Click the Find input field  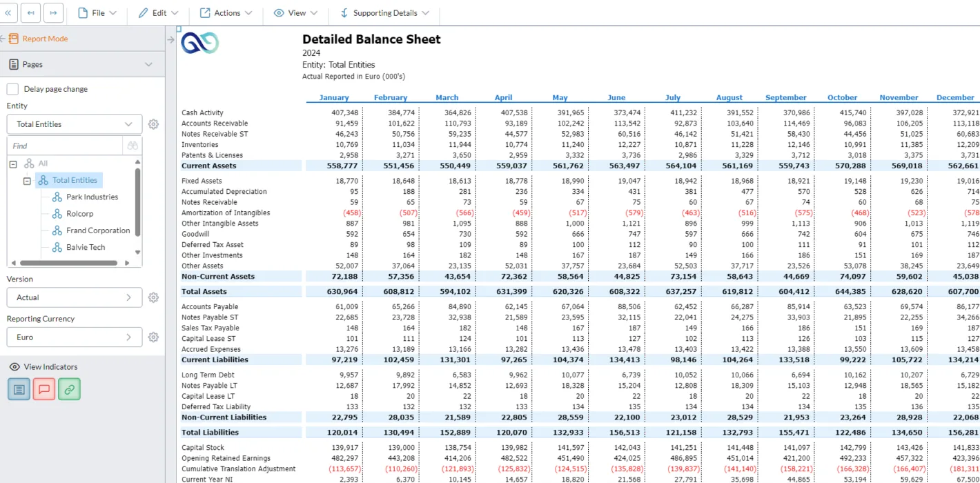click(x=66, y=146)
